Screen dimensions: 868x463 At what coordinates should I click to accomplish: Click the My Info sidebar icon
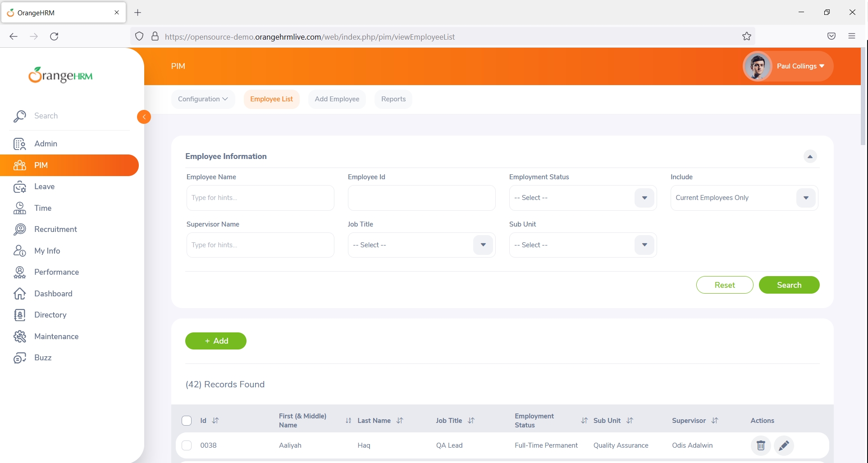[x=20, y=251]
